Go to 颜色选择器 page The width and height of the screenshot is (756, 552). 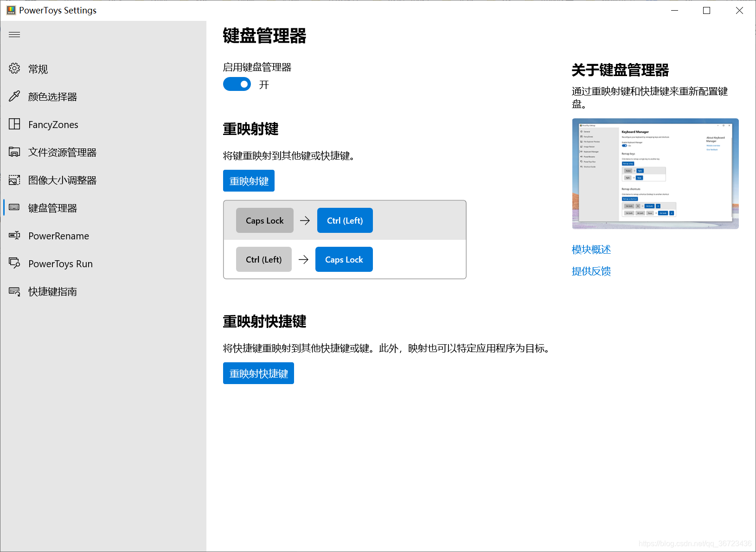point(103,96)
